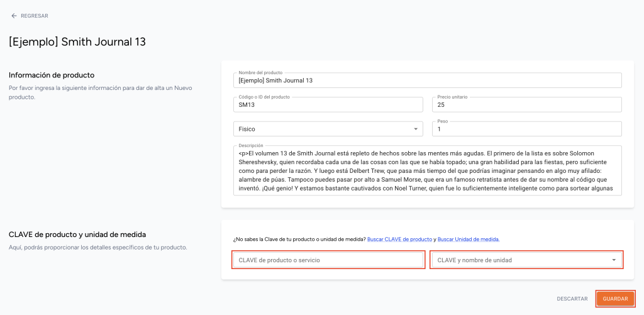
Task: Save product with GUARDAR button
Action: point(615,299)
